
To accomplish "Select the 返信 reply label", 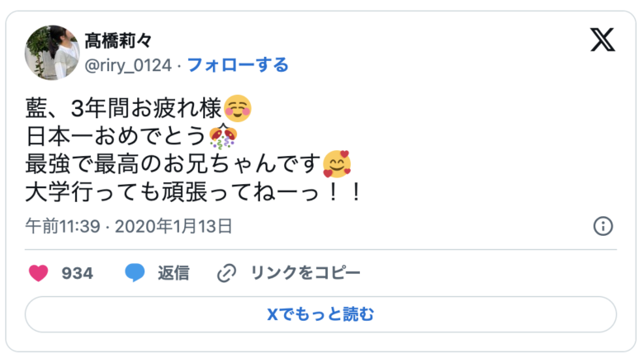I will (173, 273).
